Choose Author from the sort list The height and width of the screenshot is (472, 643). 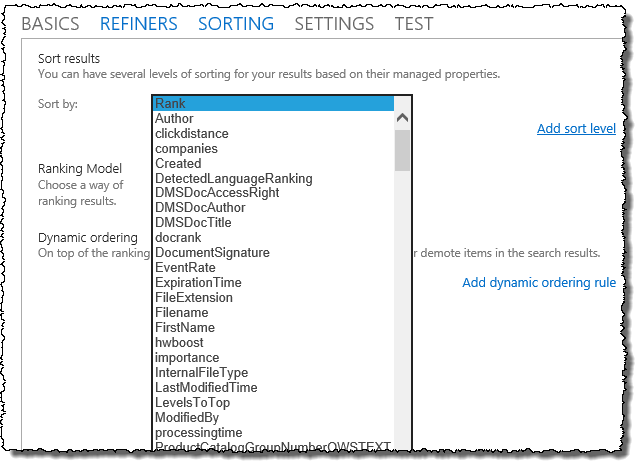pos(174,119)
